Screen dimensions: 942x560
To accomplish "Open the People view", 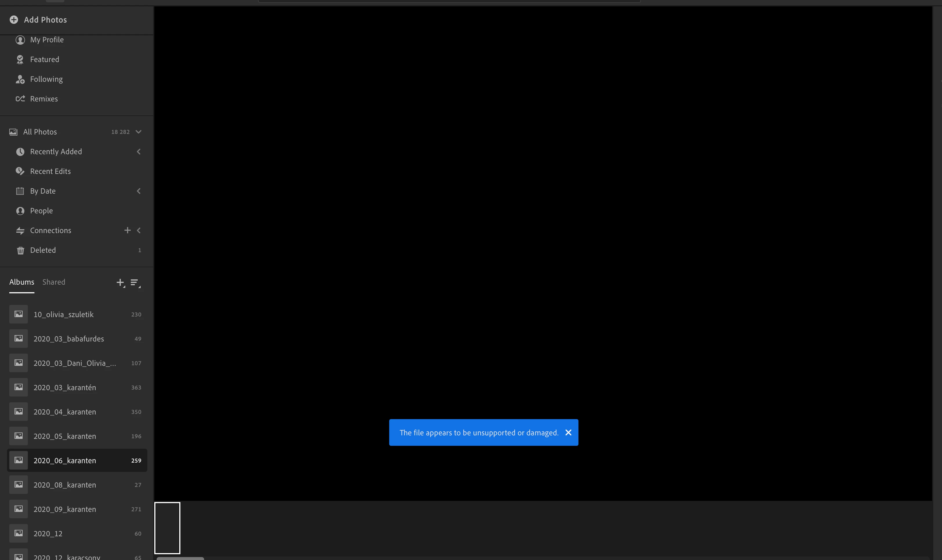I will point(41,210).
